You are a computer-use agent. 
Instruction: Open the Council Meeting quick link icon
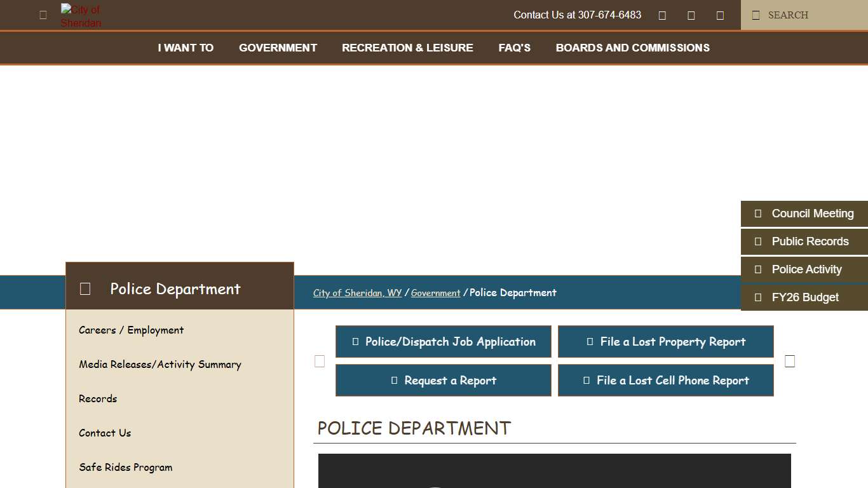(x=758, y=213)
